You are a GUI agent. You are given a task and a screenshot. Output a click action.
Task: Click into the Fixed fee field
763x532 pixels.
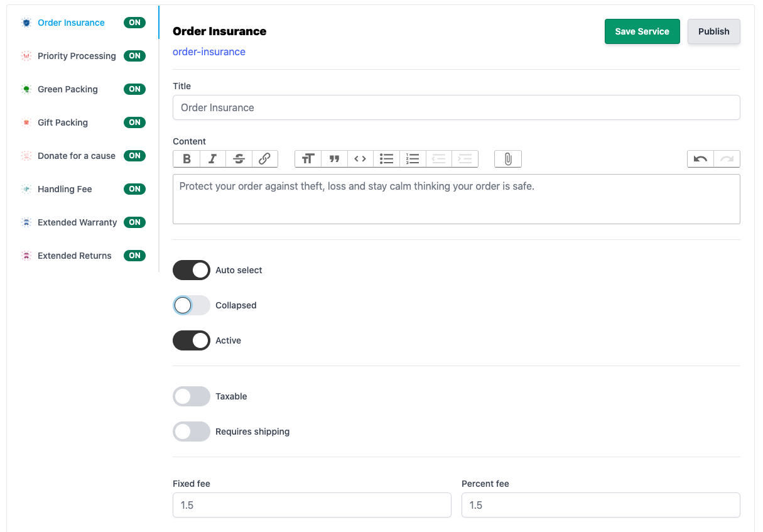[x=311, y=505]
